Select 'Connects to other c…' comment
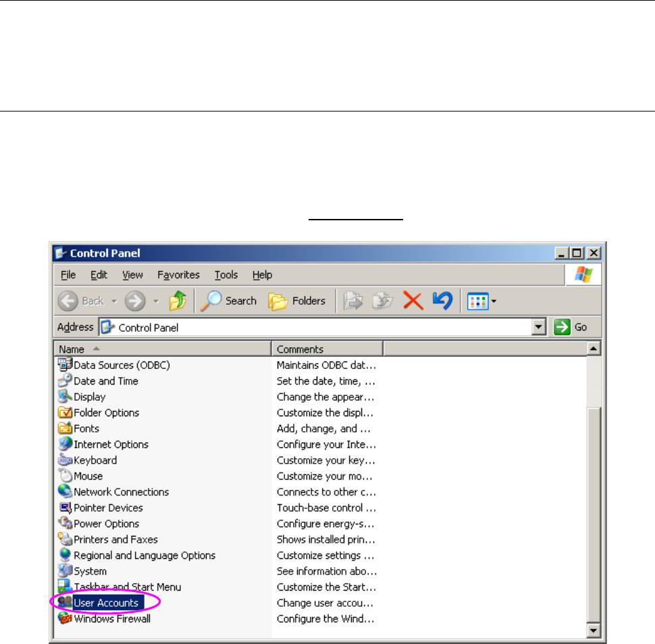Screen dimensions: 655x644 326,492
